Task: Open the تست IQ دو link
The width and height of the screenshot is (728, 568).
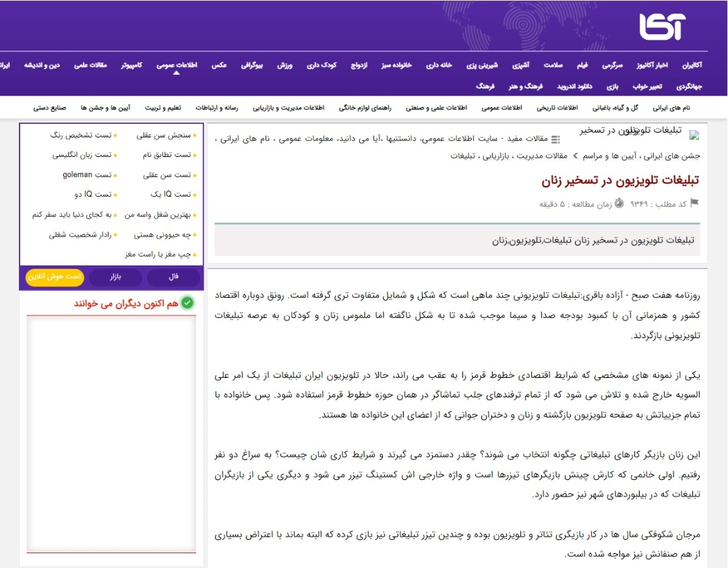Action: click(x=94, y=194)
